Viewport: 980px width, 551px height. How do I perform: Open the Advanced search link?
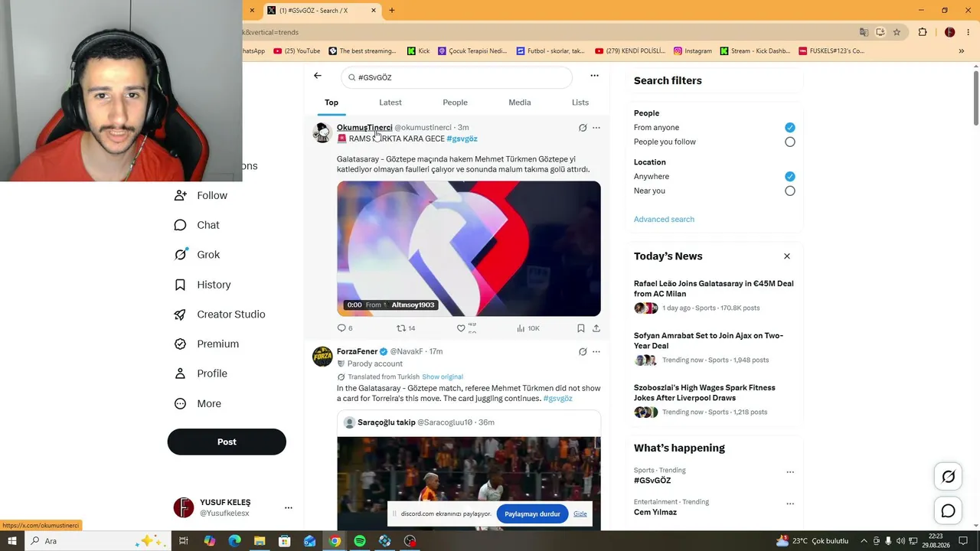[x=664, y=220]
